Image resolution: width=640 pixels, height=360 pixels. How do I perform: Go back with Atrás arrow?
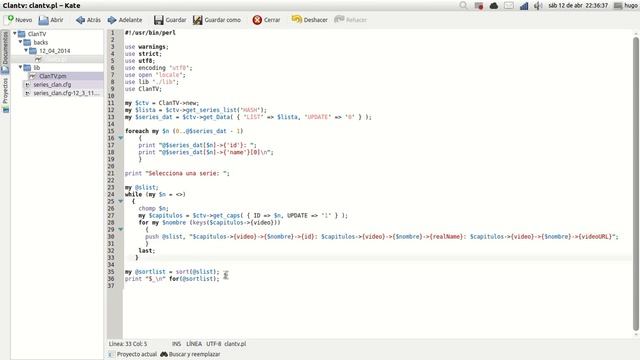[x=80, y=20]
